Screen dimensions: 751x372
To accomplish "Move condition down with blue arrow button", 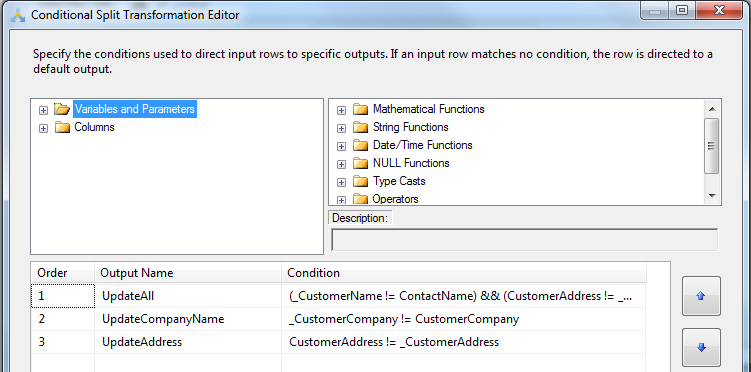I will click(701, 348).
